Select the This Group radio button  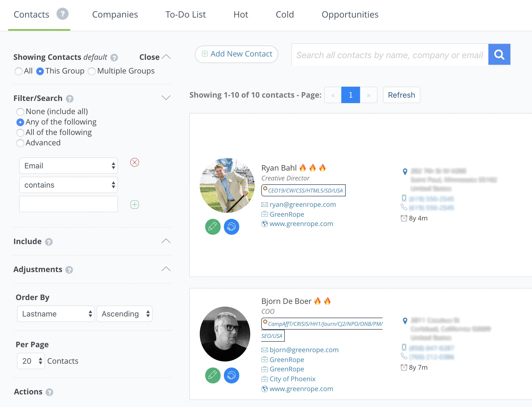pos(40,71)
